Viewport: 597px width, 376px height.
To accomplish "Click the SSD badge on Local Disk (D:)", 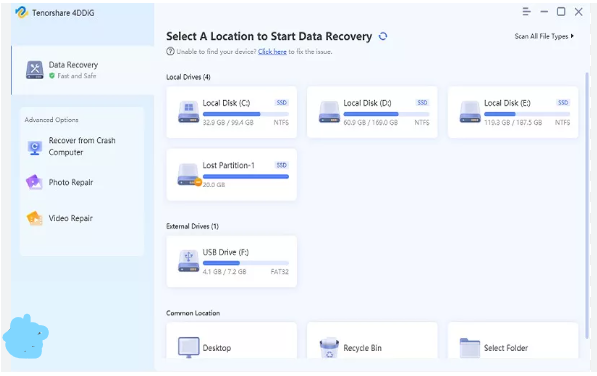I will point(422,103).
